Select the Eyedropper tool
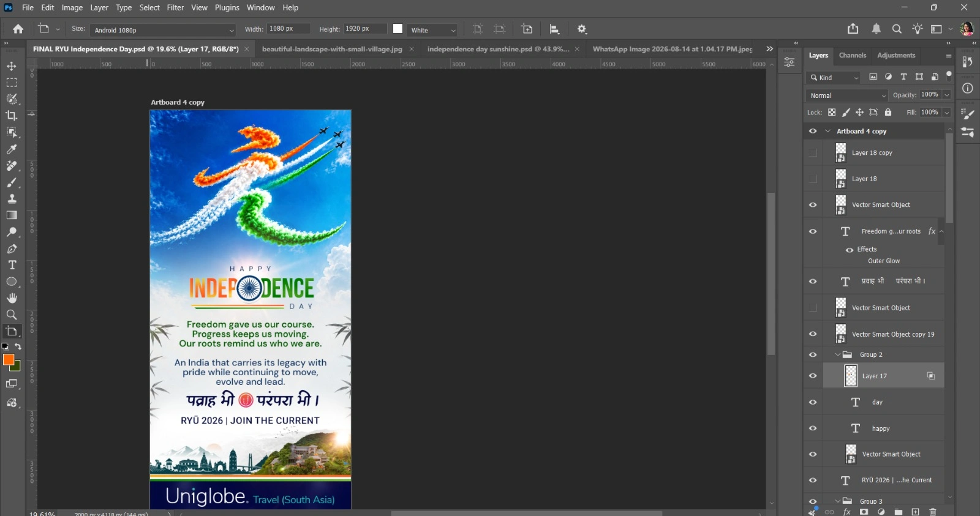Screen dimensions: 980x516 click(x=12, y=149)
